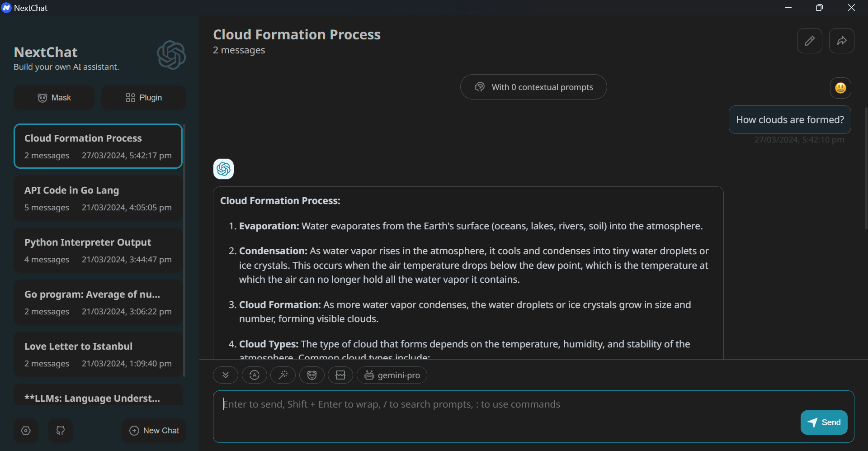
Task: Open the GitHub icon at sidebar bottom
Action: click(61, 431)
